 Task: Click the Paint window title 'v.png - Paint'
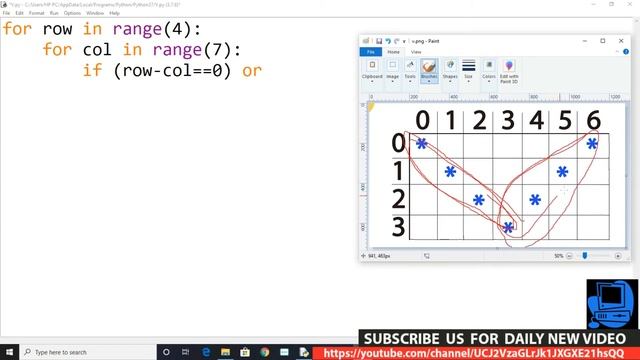425,41
